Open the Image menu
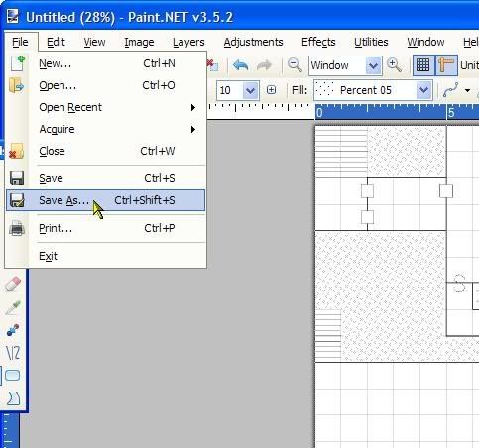Viewport: 479px width, 448px height. click(139, 42)
